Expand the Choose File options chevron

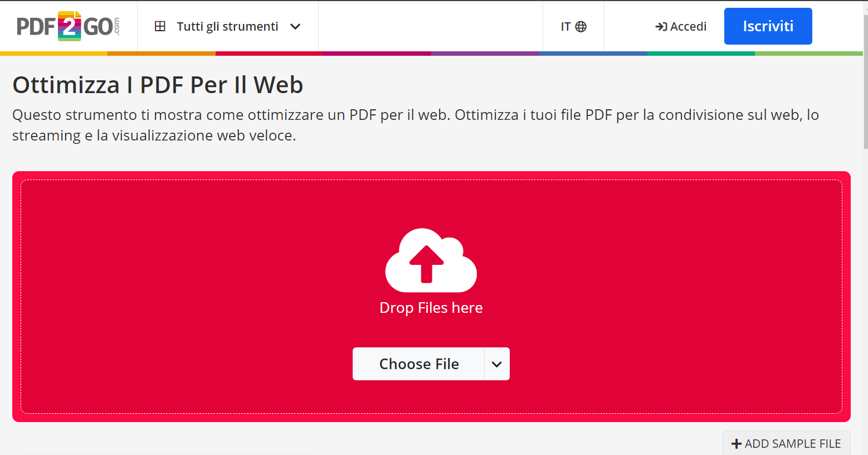[496, 364]
